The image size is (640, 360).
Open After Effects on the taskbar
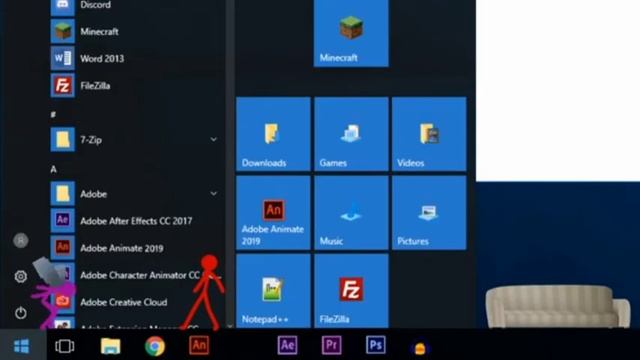(x=287, y=345)
